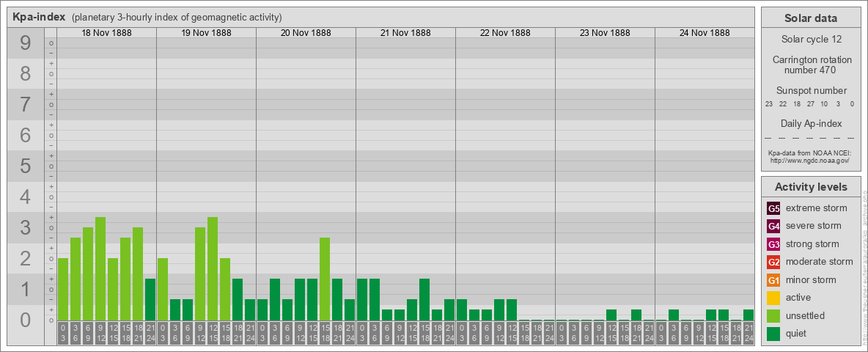Select the '20 Nov 1888' date header
Viewport: 868px width, 352px height.
click(306, 33)
